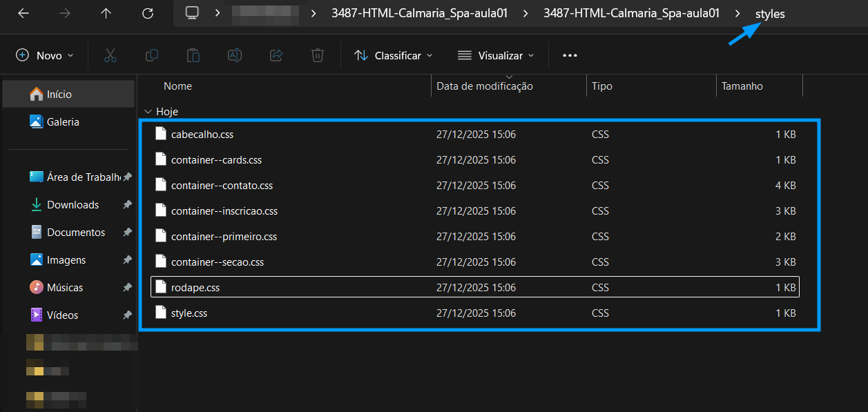This screenshot has height=412, width=868.
Task: Click the styles breadcrumb in address bar
Action: 770,13
